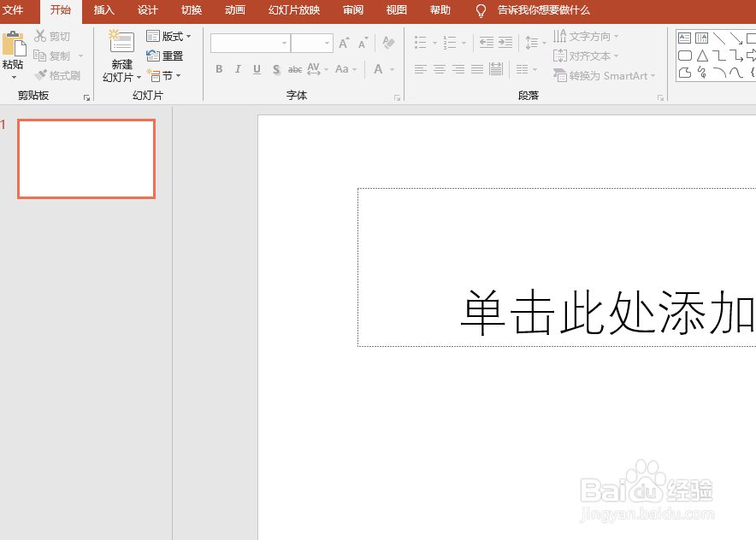Select the Vertical Text Box shape
The image size is (756, 540).
coord(701,38)
